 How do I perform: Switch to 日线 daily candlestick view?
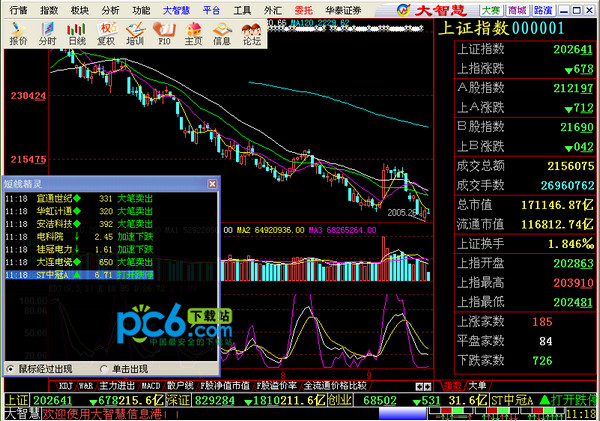point(76,34)
